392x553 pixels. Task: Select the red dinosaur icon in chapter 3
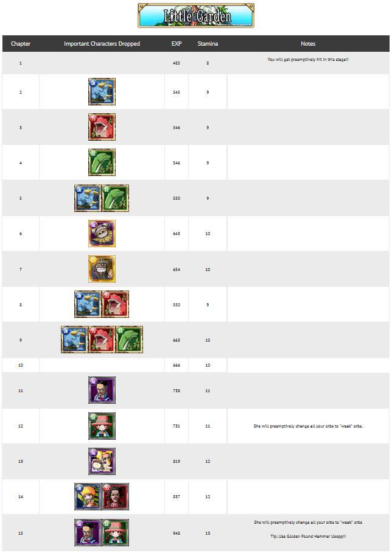click(102, 127)
